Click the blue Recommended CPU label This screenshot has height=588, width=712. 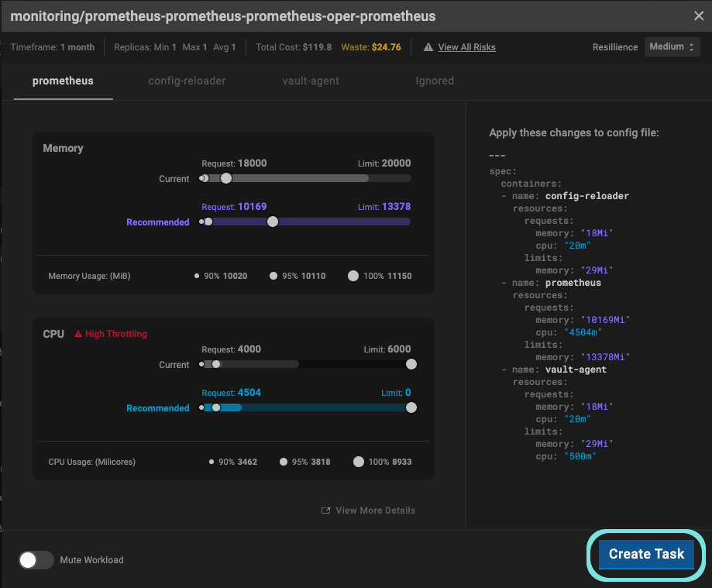(x=157, y=408)
